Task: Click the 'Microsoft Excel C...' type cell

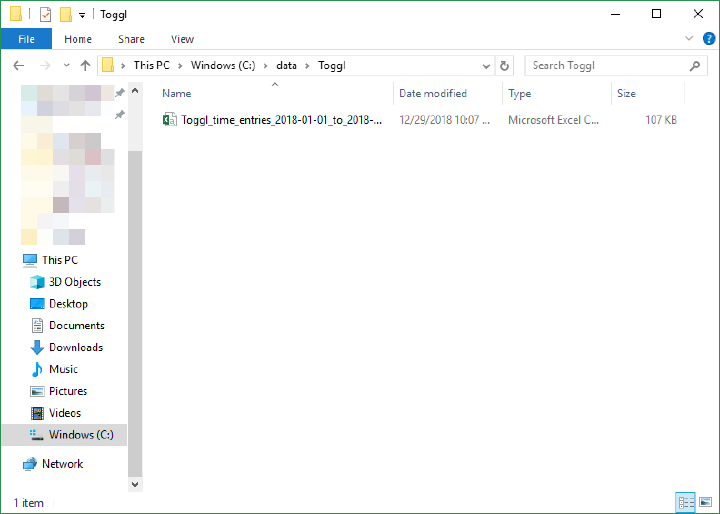Action: 553,120
